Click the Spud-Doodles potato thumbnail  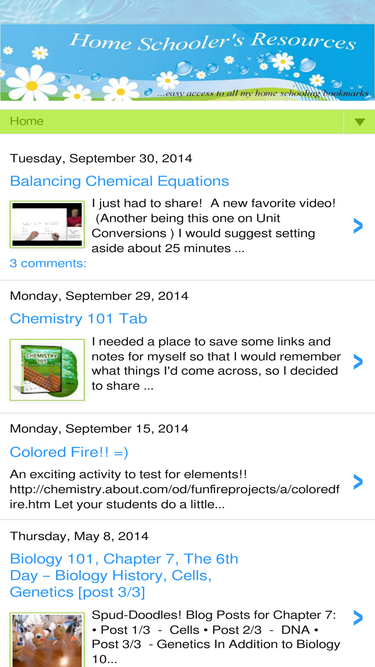[47, 640]
